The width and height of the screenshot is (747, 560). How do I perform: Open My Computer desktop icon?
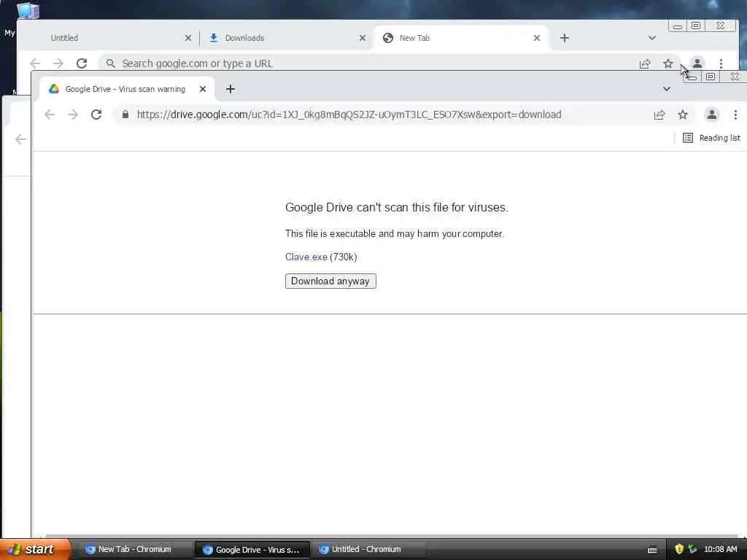pyautogui.click(x=27, y=10)
